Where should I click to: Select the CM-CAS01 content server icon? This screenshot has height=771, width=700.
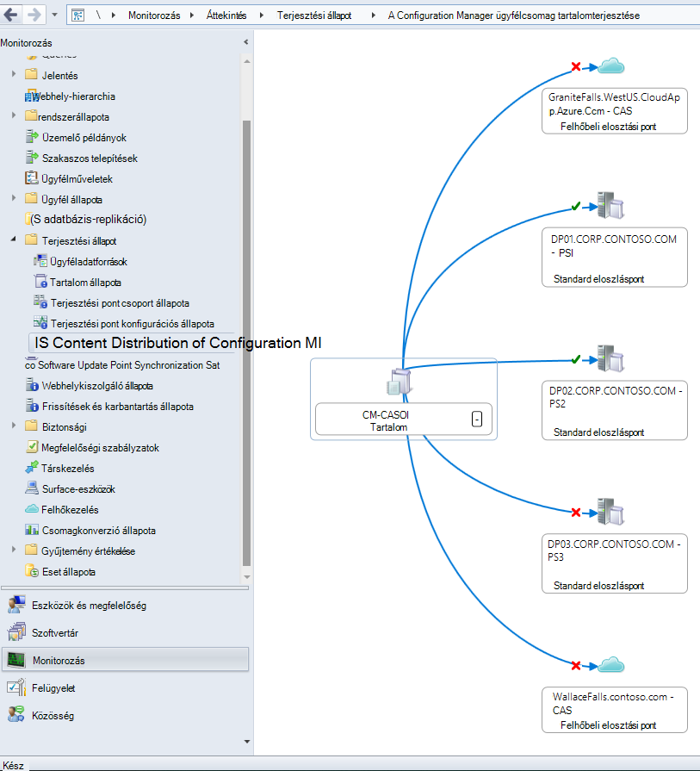click(400, 382)
